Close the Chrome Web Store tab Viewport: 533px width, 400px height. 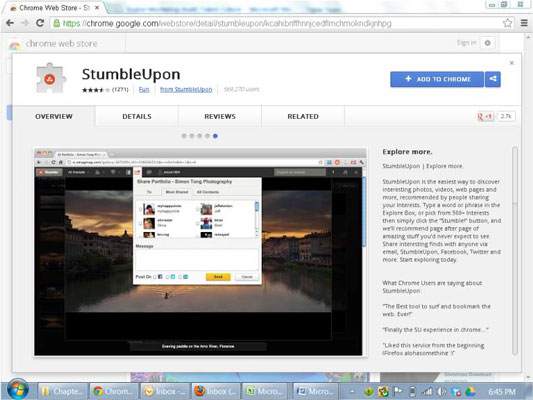(97, 7)
